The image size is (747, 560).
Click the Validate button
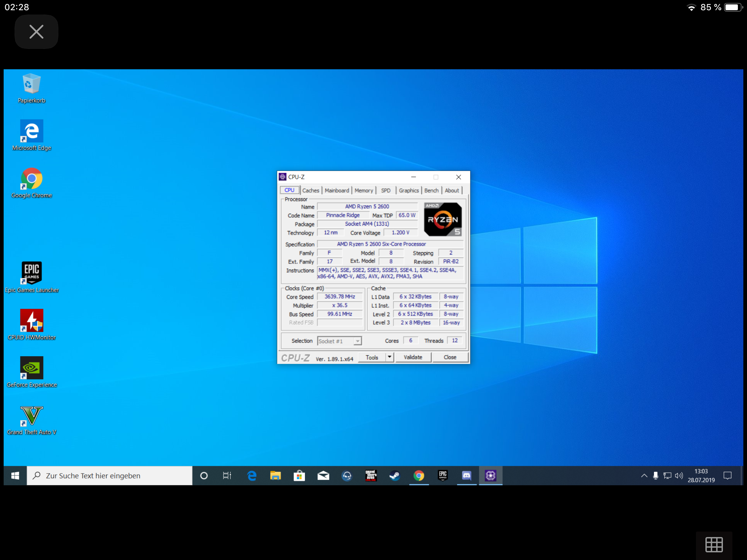413,357
